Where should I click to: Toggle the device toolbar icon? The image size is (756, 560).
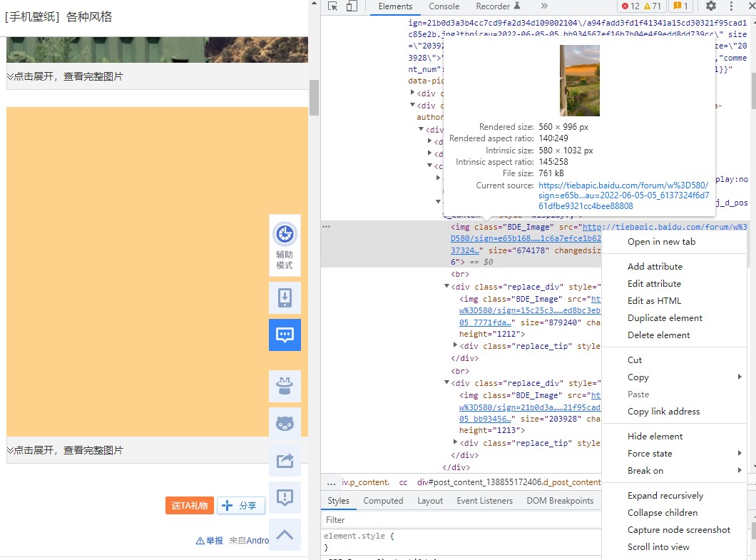pos(351,6)
